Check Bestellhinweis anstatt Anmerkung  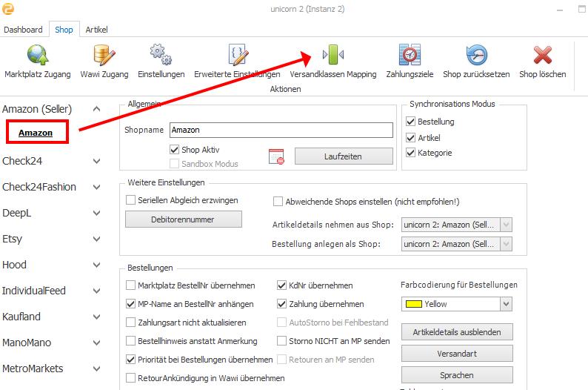(x=130, y=341)
